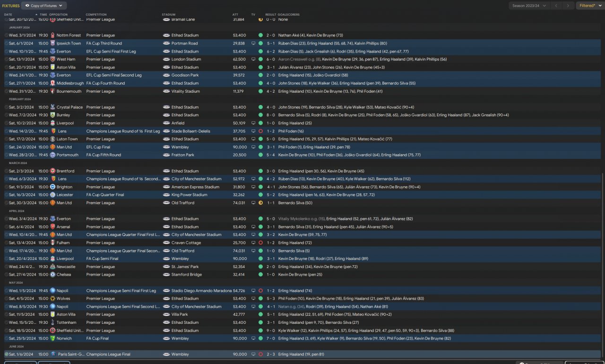The width and height of the screenshot is (605, 364).
Task: Click the West Ham club badge
Action: (52, 60)
